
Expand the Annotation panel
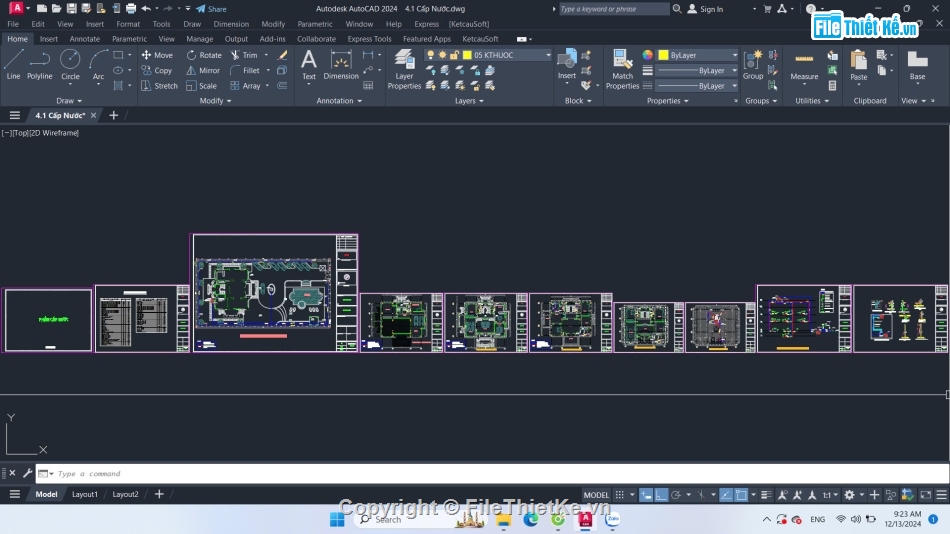(x=339, y=101)
